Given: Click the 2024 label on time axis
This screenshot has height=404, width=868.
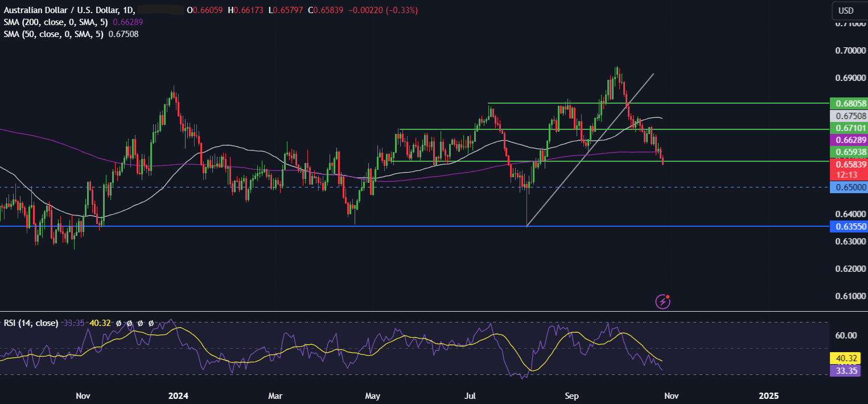Looking at the screenshot, I should coord(178,395).
